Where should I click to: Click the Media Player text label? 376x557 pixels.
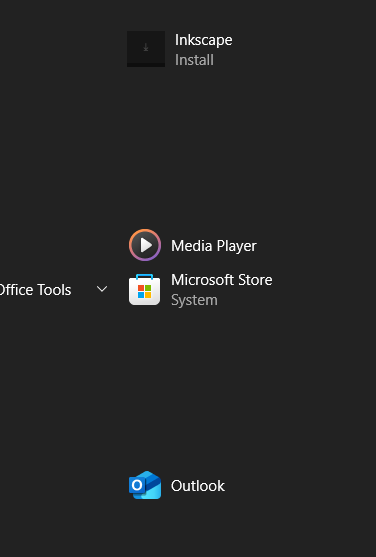tap(214, 246)
